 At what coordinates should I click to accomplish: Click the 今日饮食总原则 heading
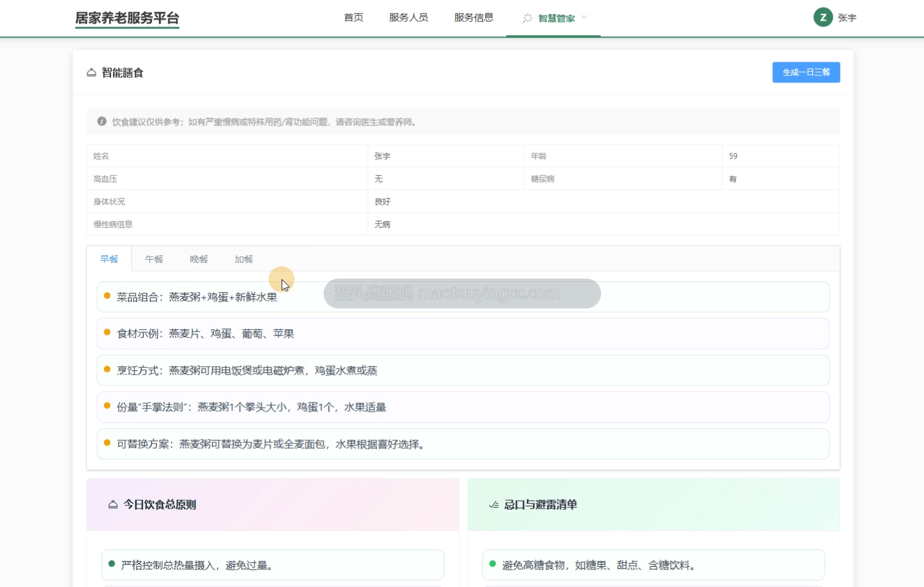coord(160,505)
